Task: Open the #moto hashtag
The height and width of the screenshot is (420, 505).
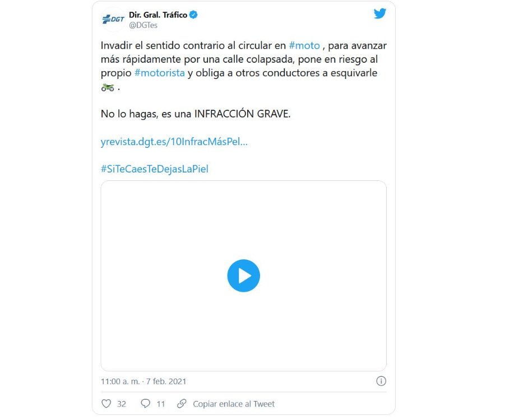Action: pos(304,45)
